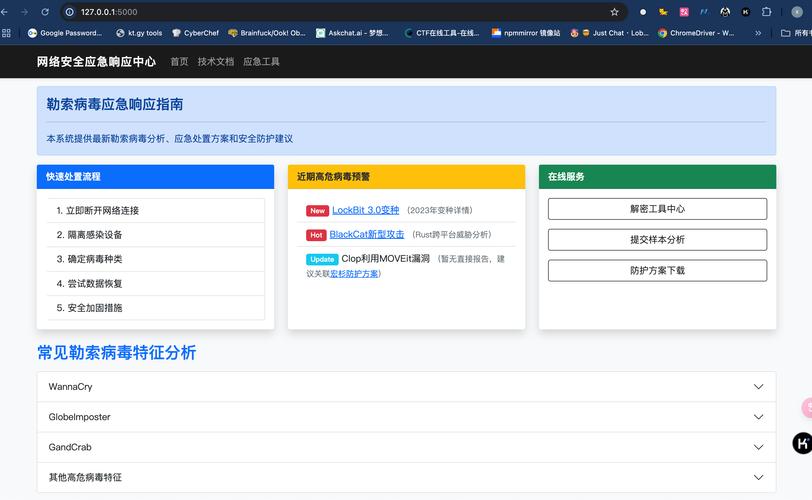Open the 技术文档 navigation item
The height and width of the screenshot is (500, 812).
pyautogui.click(x=215, y=61)
